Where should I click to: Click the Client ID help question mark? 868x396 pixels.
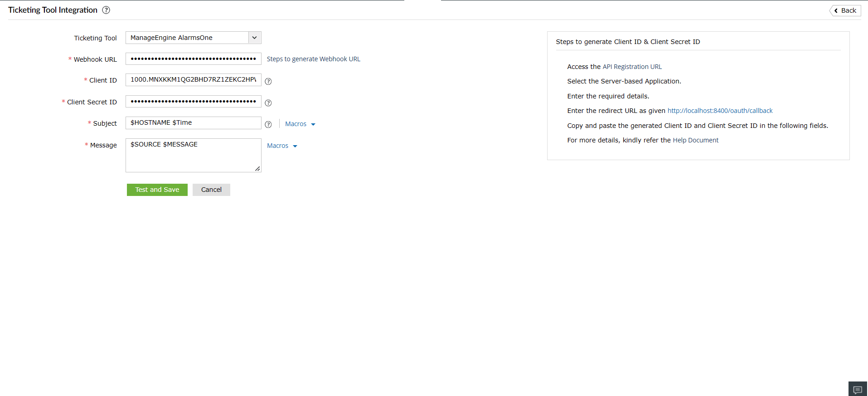(268, 81)
